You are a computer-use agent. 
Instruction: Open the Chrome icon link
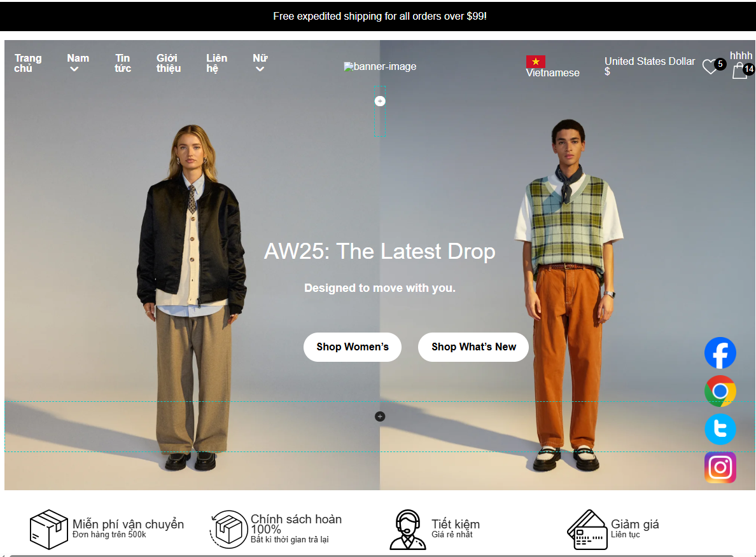[720, 391]
